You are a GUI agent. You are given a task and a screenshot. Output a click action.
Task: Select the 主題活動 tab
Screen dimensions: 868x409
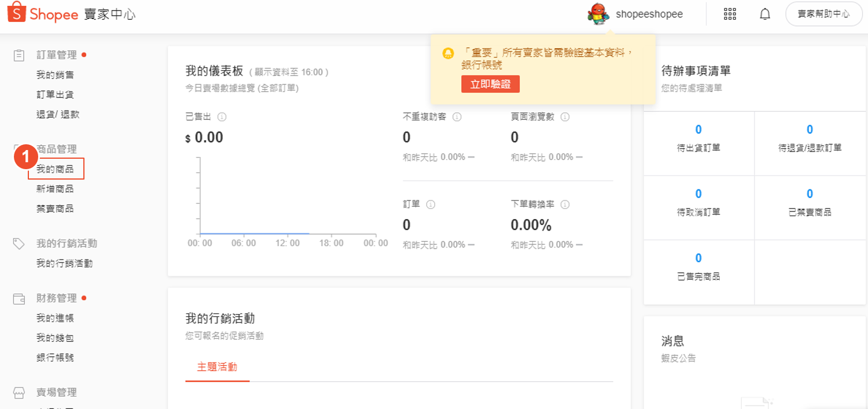[217, 367]
